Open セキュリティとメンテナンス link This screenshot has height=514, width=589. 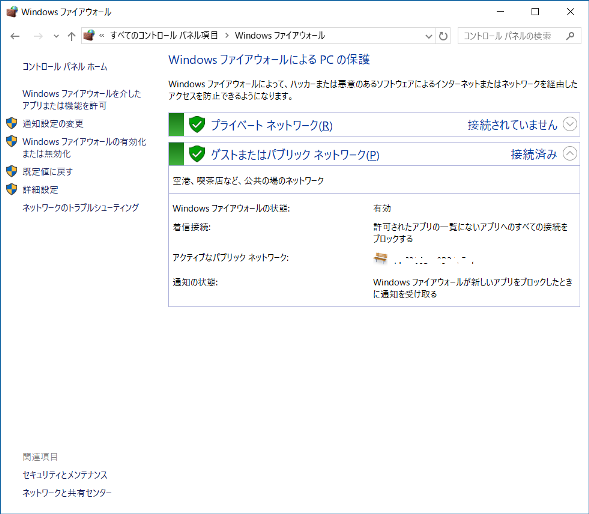[x=65, y=475]
